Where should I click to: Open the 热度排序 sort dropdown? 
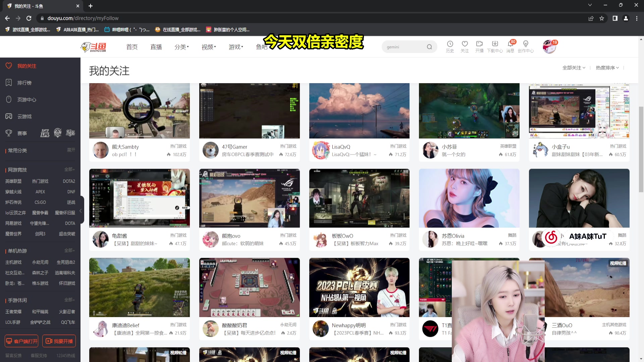point(607,68)
